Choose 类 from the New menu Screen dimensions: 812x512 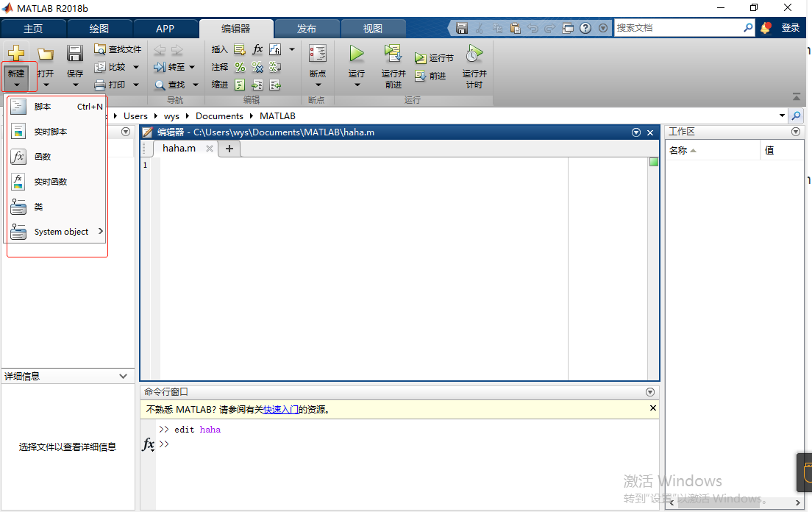(x=57, y=207)
